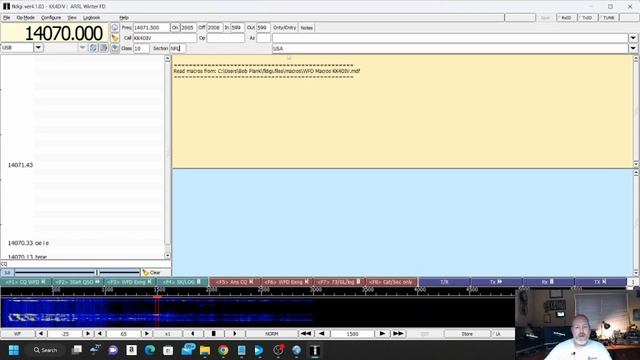Click the F7 73/GL/log macro button
This screenshot has height=360, width=640.
[x=339, y=282]
